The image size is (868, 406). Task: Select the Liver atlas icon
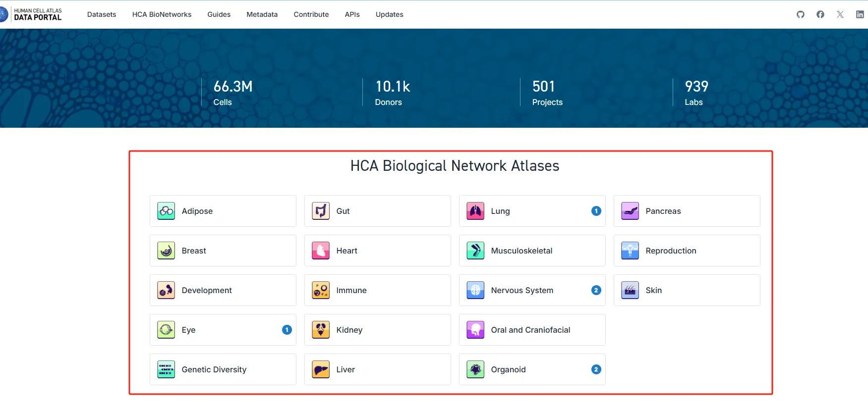click(321, 369)
